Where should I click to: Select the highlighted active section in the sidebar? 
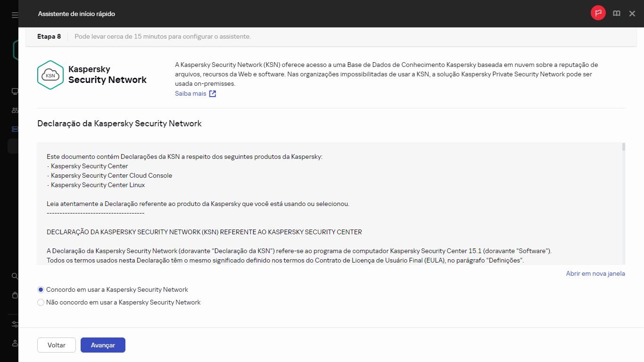pos(14,146)
